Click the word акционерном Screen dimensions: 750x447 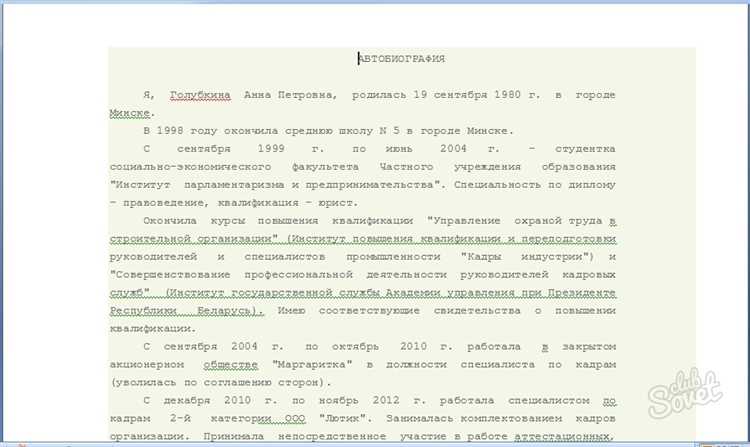tap(147, 365)
